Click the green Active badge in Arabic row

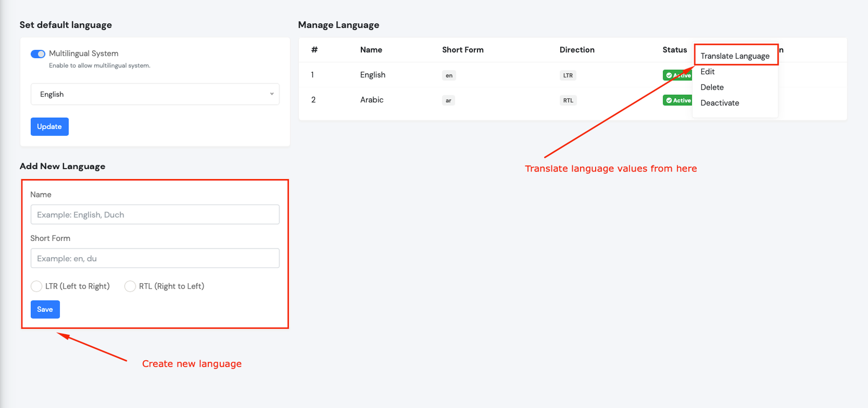[678, 100]
